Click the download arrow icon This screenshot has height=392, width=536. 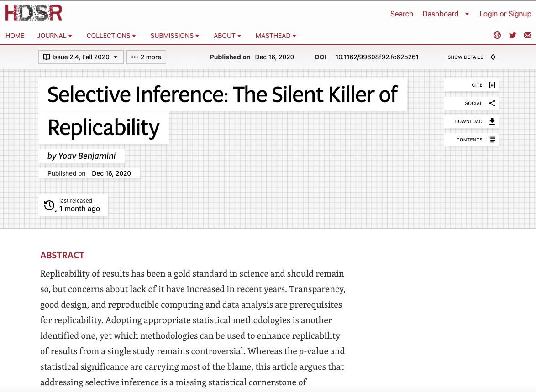[492, 121]
